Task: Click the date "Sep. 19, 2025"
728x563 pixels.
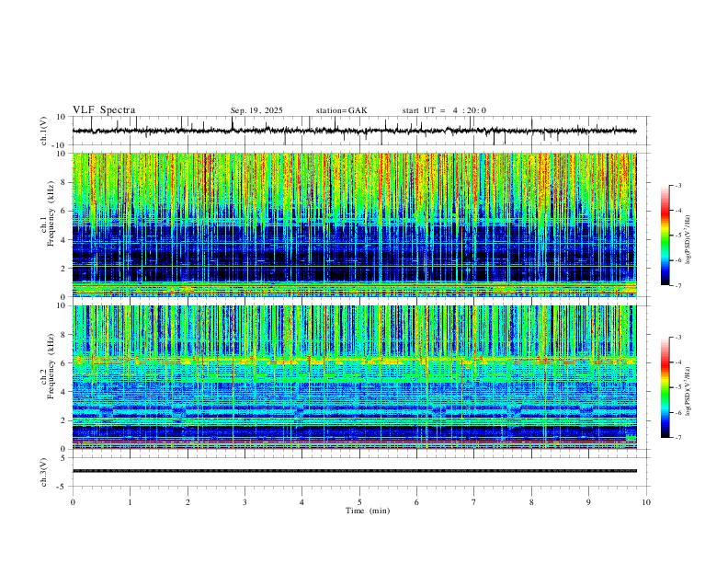Action: click(x=256, y=110)
